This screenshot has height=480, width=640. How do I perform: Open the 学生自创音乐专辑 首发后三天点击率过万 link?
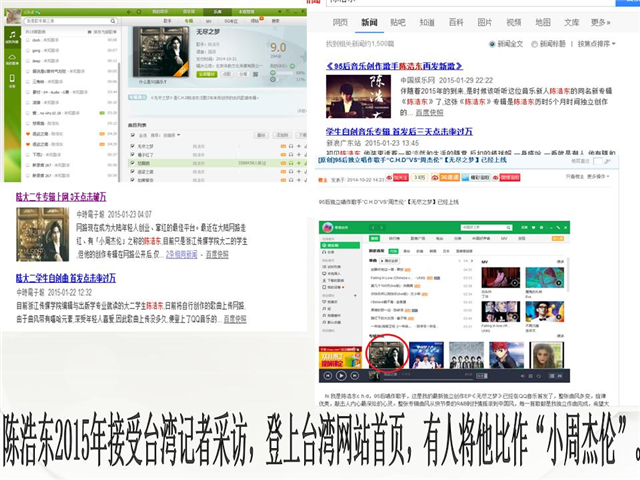click(x=399, y=131)
